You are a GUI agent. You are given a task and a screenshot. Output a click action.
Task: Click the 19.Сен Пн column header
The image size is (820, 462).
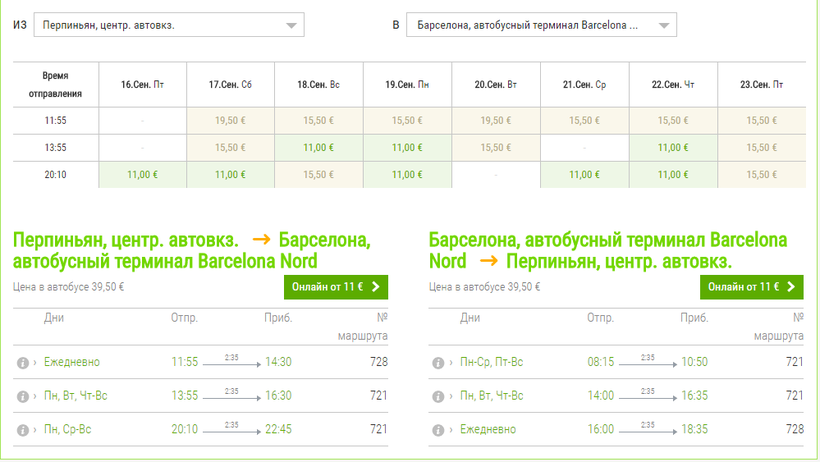(x=407, y=85)
